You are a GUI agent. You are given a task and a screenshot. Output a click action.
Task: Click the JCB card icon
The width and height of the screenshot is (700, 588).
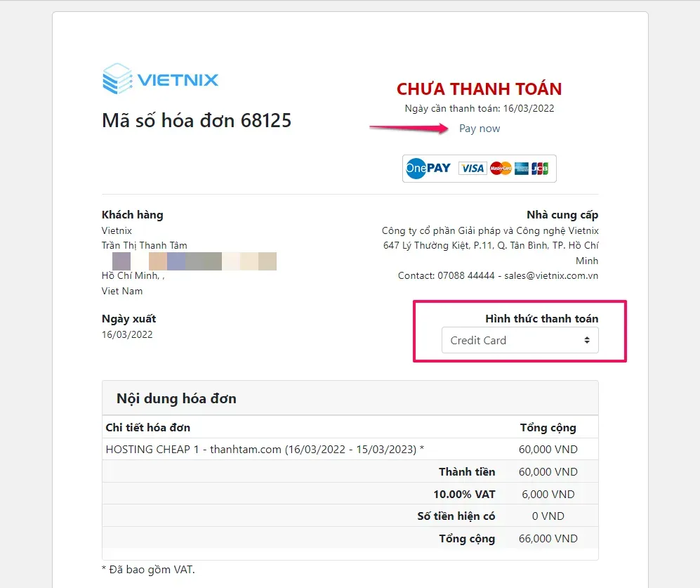(540, 169)
